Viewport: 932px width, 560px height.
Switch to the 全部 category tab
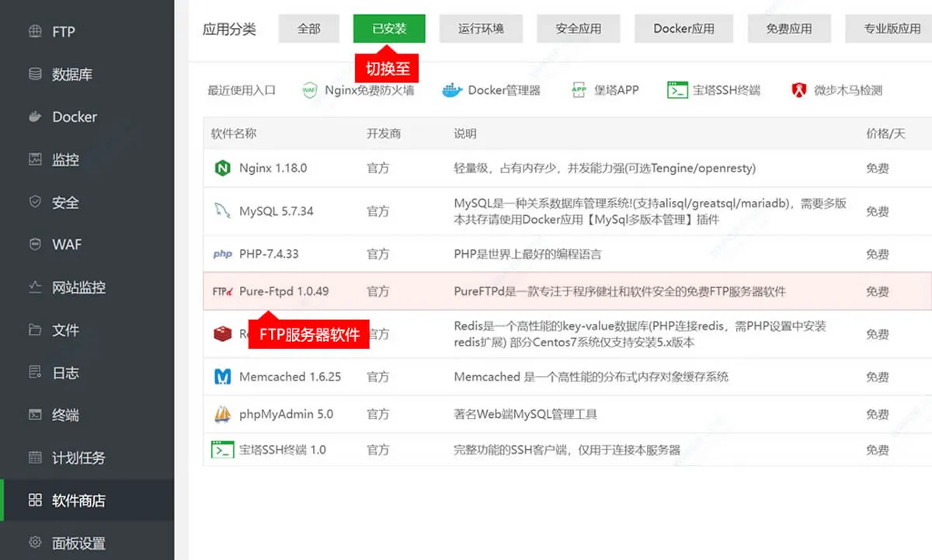pyautogui.click(x=309, y=29)
